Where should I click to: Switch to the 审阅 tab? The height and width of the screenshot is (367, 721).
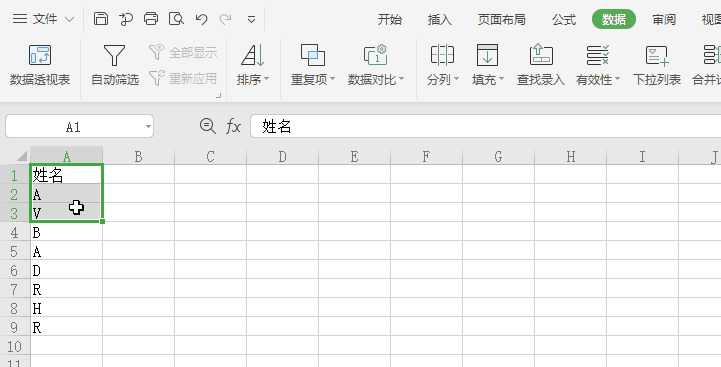[664, 19]
